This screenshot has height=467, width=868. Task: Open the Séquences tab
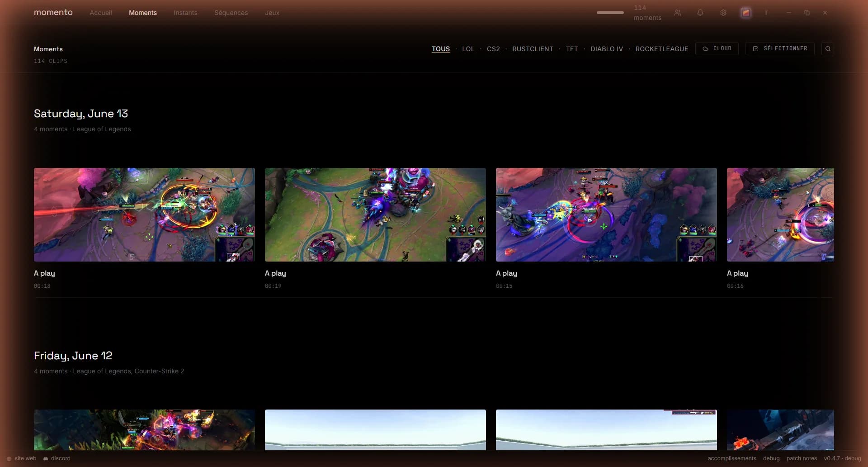point(231,13)
